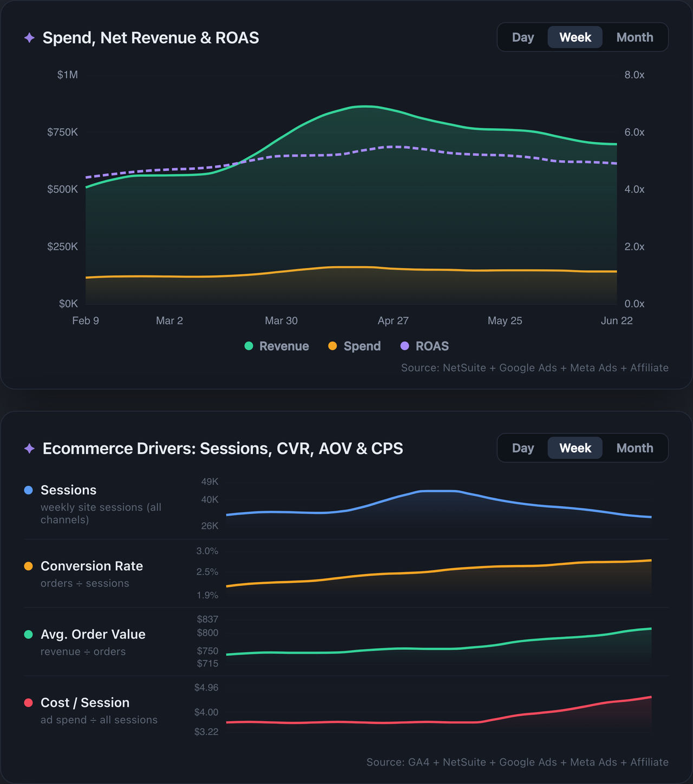Click the 4.0x ROAS axis label

pos(635,189)
